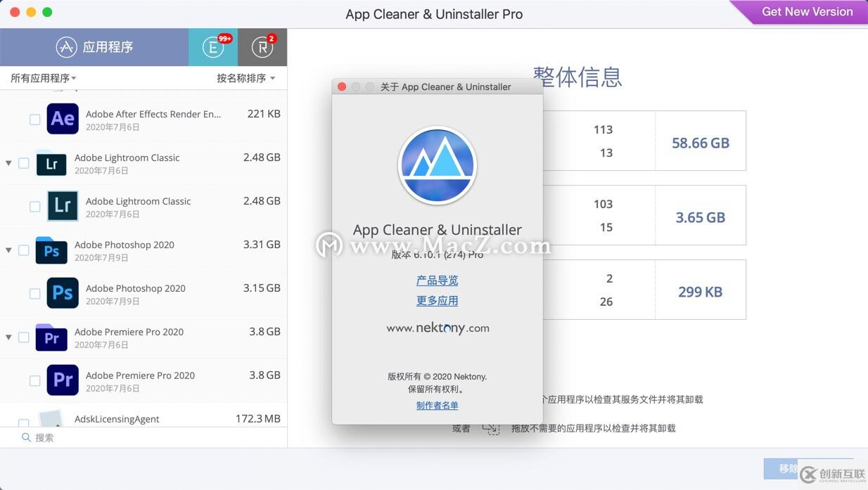
Task: Select the Photoshop 2020 child Ps icon
Action: (x=63, y=293)
